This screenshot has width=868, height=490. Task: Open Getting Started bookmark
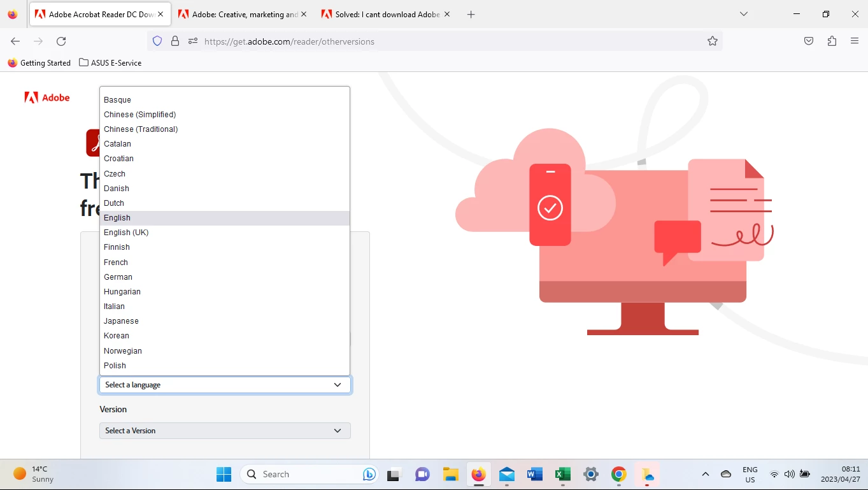39,63
